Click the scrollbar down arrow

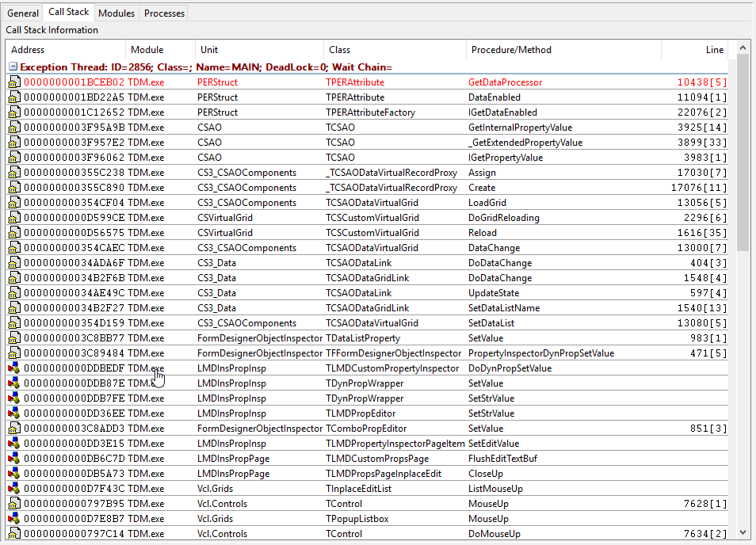[x=743, y=532]
